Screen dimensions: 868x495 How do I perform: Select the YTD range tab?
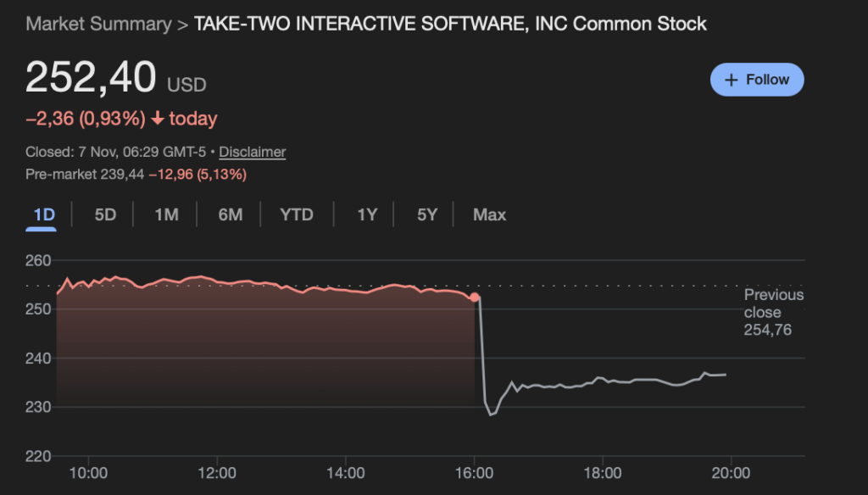[x=297, y=214]
